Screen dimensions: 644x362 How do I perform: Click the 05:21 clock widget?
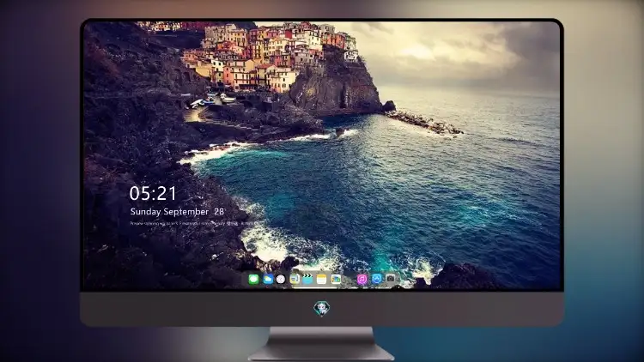tap(153, 193)
